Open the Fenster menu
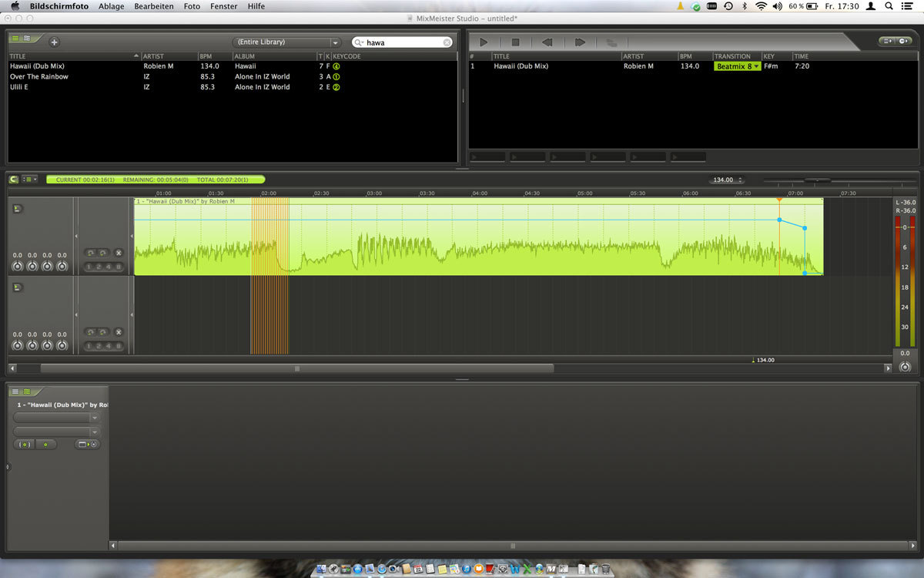924x578 pixels. [224, 6]
